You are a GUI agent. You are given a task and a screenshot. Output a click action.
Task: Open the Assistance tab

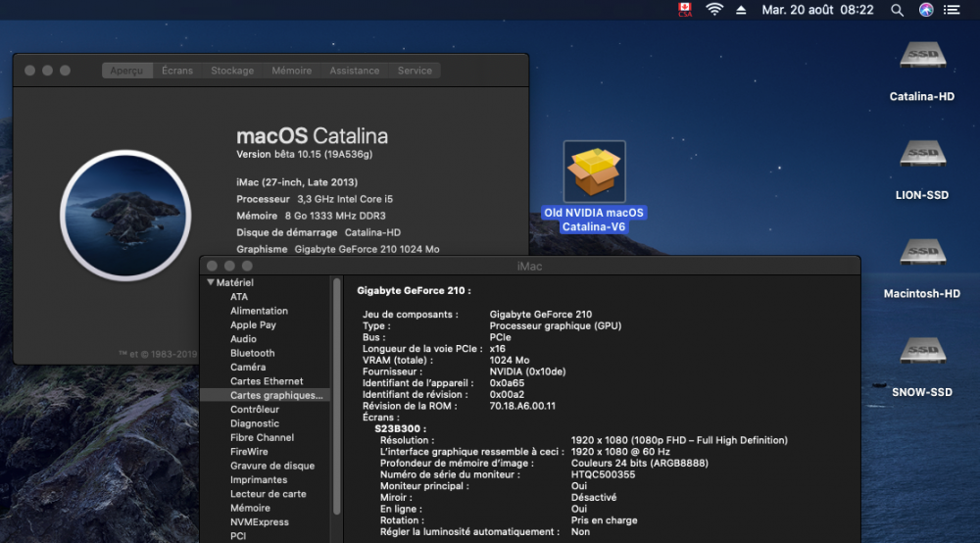355,71
